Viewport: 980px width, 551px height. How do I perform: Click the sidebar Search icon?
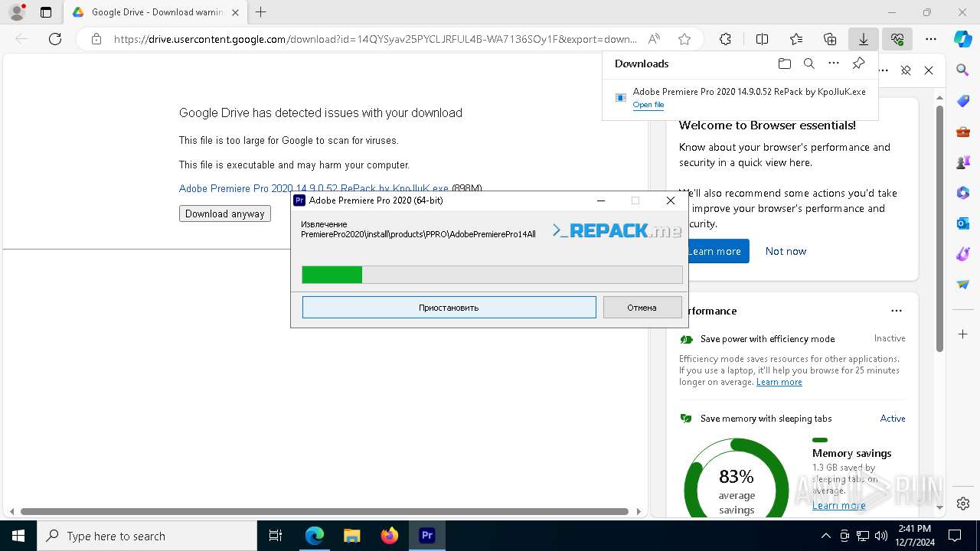(x=963, y=70)
